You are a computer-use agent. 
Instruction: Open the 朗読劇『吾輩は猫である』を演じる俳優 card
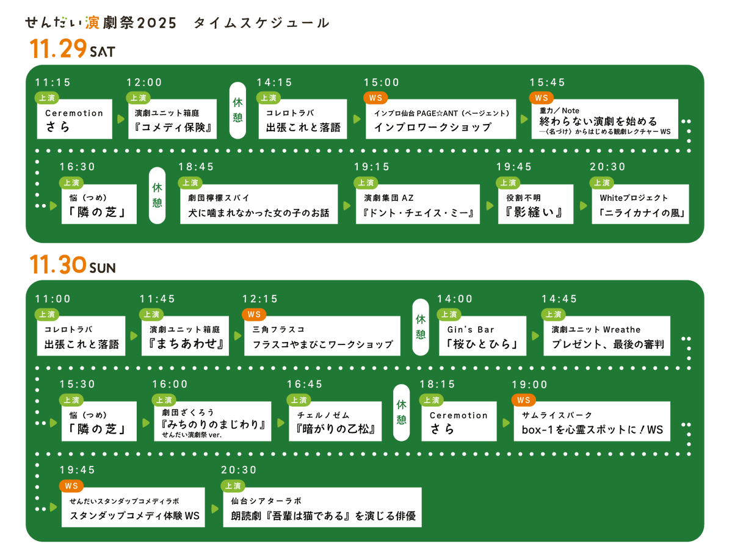[322, 507]
